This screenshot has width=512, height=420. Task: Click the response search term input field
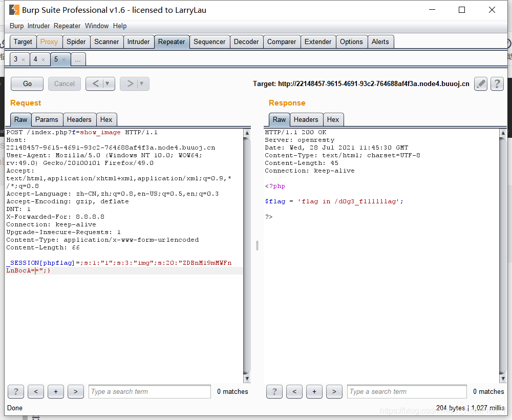[407, 392]
